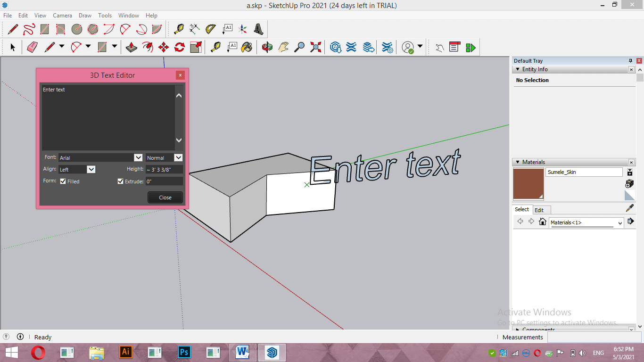The height and width of the screenshot is (362, 644).
Task: Uncheck the Extrude checkbox
Action: coord(120,181)
